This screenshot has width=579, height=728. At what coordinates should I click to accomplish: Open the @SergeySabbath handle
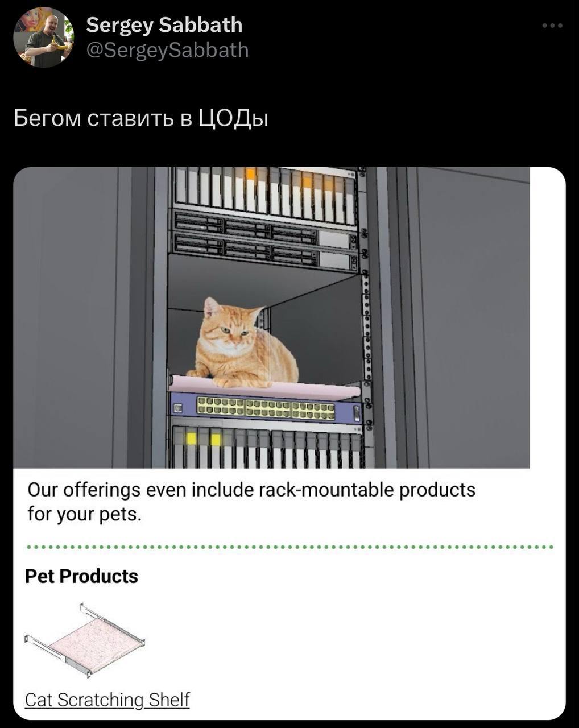167,50
